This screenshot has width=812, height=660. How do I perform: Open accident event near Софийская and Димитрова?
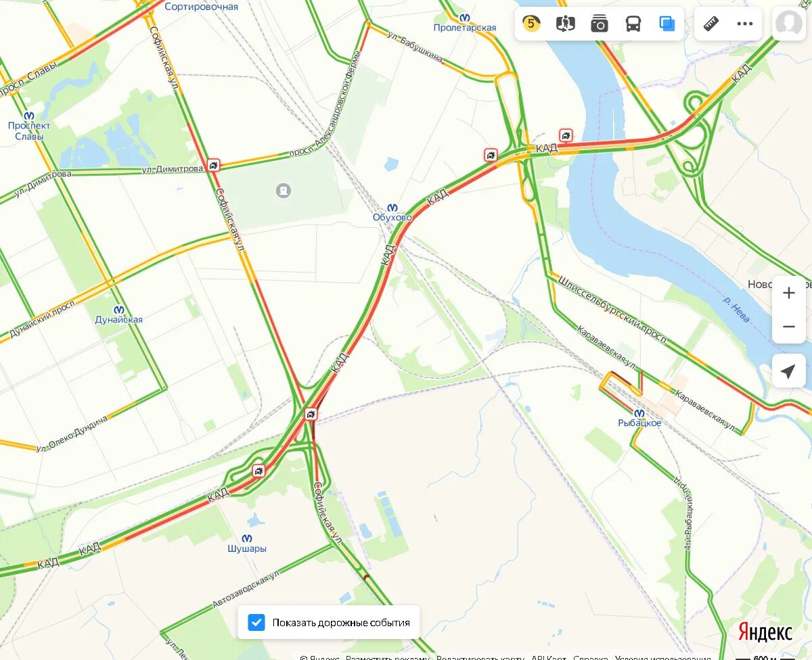(214, 165)
